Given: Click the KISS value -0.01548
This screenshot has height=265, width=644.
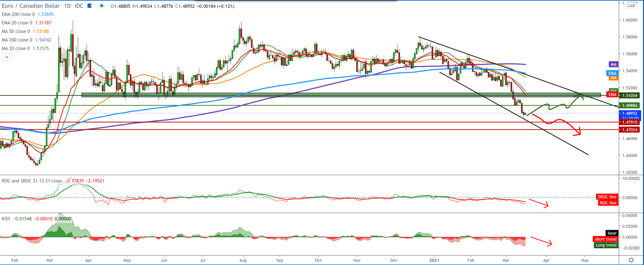Looking at the screenshot, I should [22, 218].
